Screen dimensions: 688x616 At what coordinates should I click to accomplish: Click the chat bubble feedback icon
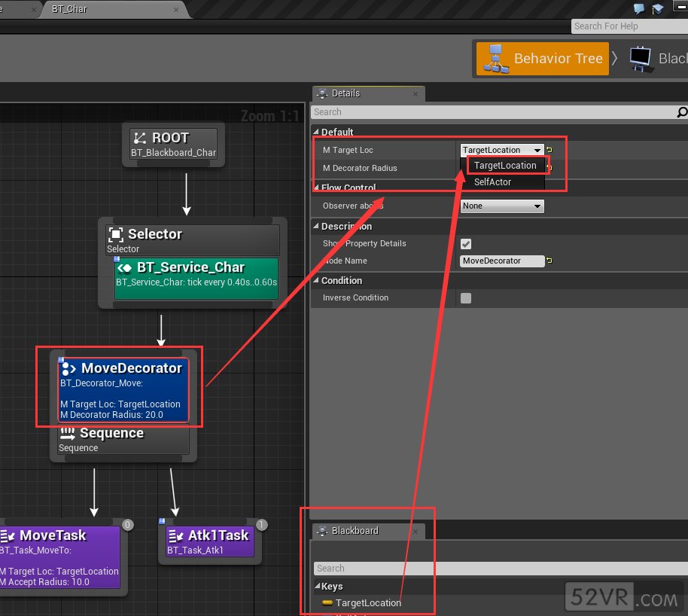coord(639,9)
